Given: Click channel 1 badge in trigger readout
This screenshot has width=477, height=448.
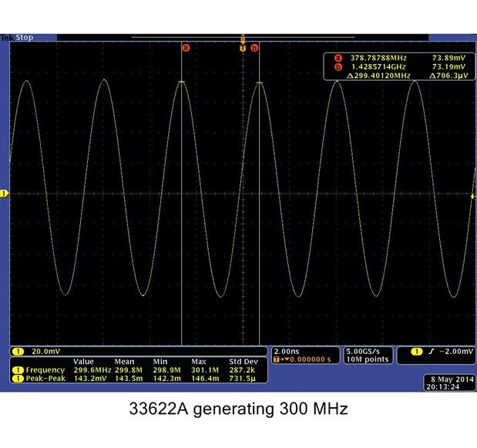Looking at the screenshot, I should (417, 352).
